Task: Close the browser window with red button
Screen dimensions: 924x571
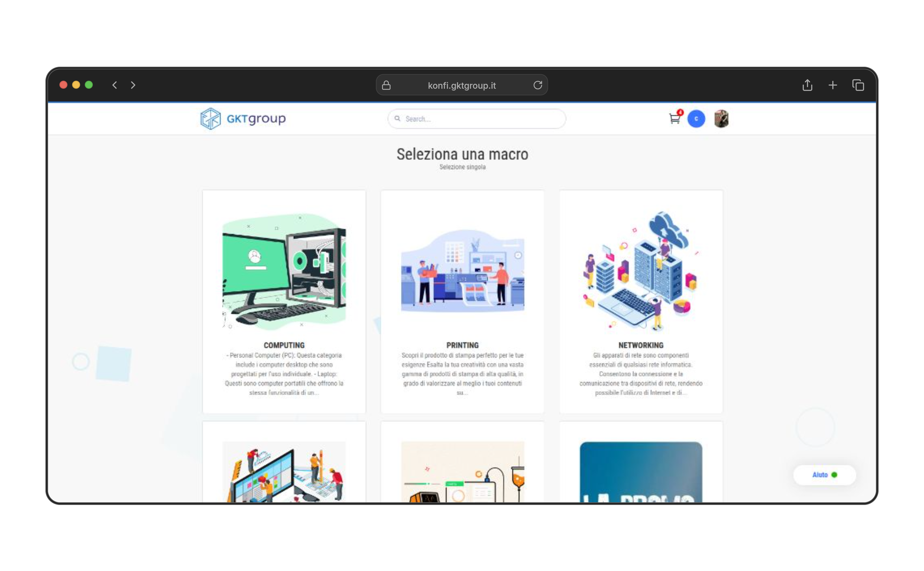Action: click(63, 85)
